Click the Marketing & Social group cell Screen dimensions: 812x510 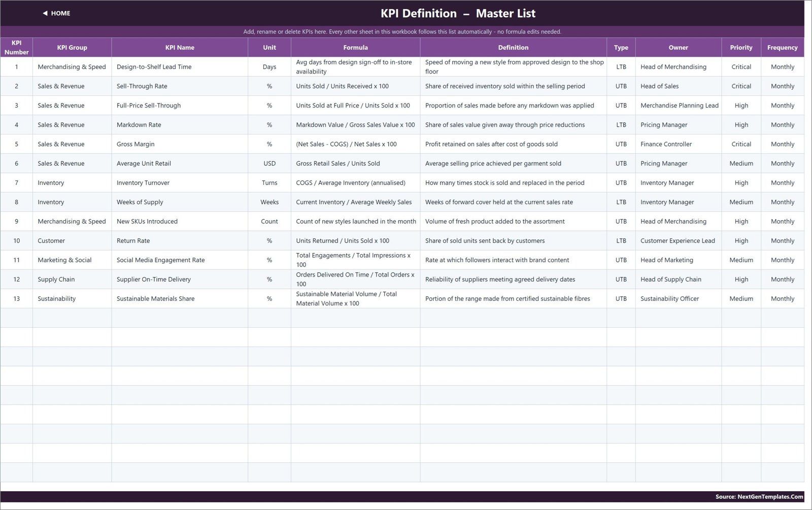click(x=72, y=260)
